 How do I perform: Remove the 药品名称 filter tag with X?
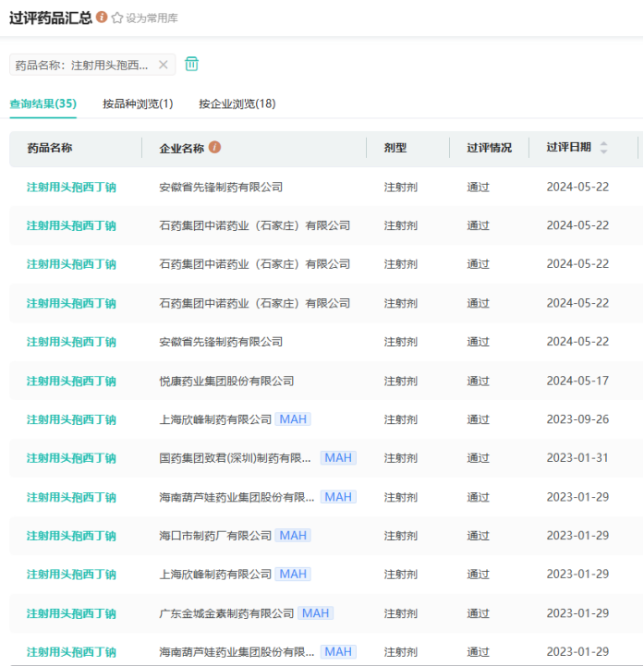tap(164, 65)
